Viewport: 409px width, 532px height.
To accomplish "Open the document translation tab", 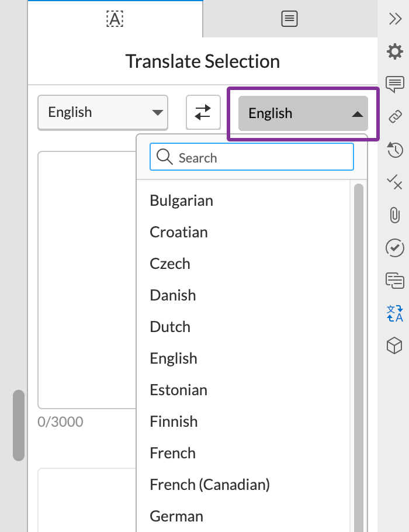I will [x=289, y=18].
